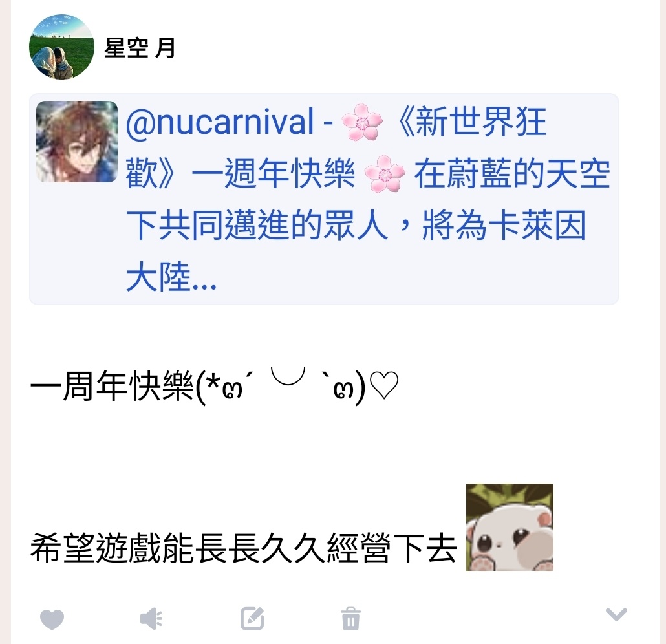Click the kaomoji face in the message
666x644 pixels.
tap(281, 386)
